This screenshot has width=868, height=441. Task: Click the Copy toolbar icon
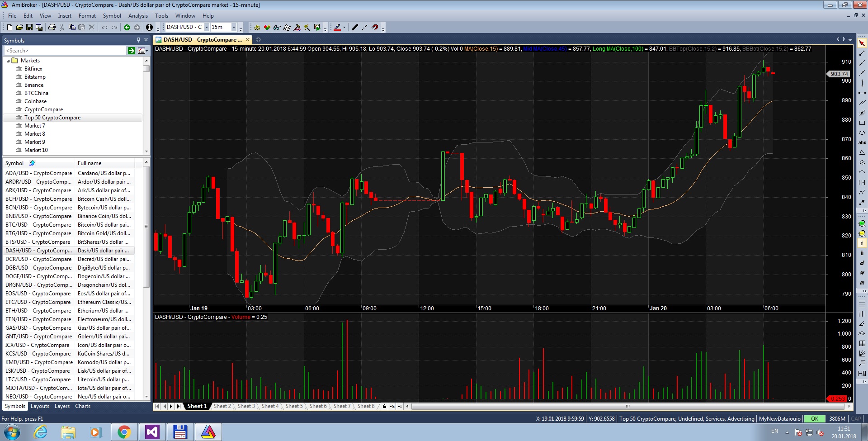pos(72,27)
